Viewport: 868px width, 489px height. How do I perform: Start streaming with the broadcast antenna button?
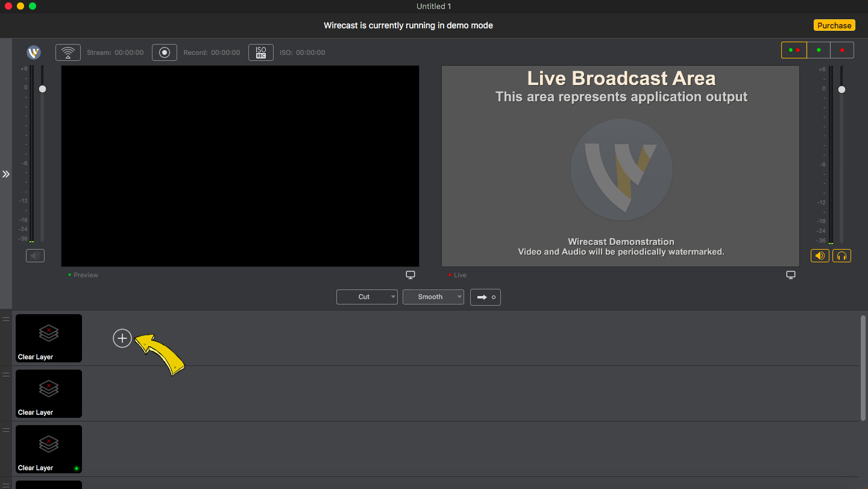coord(68,52)
